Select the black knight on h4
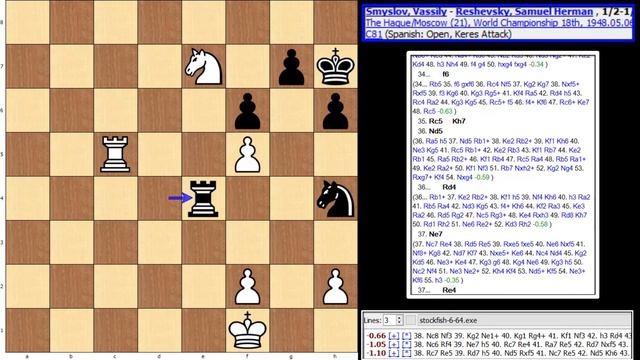This screenshot has width=640, height=360. coord(335,198)
